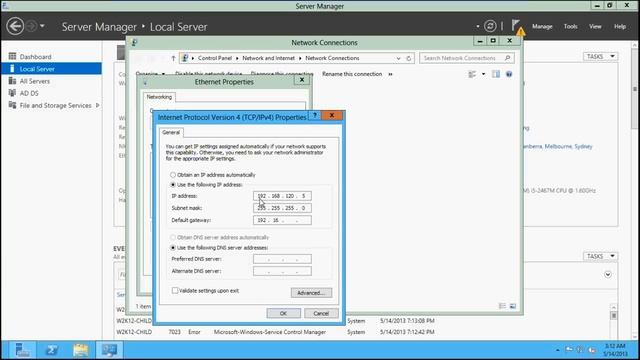Viewport: 640px width, 360px height.
Task: Open the Help menu
Action: click(620, 27)
